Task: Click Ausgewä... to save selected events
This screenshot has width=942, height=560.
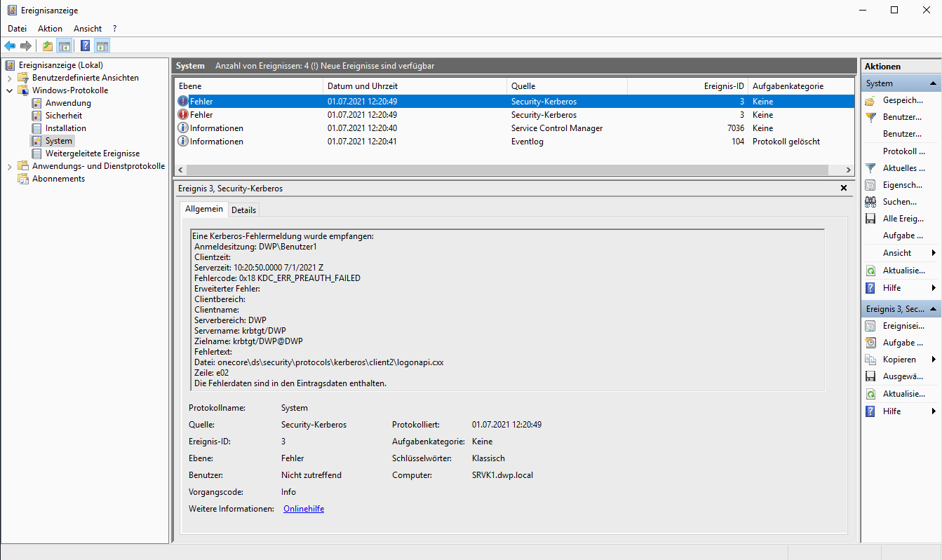Action: click(903, 376)
